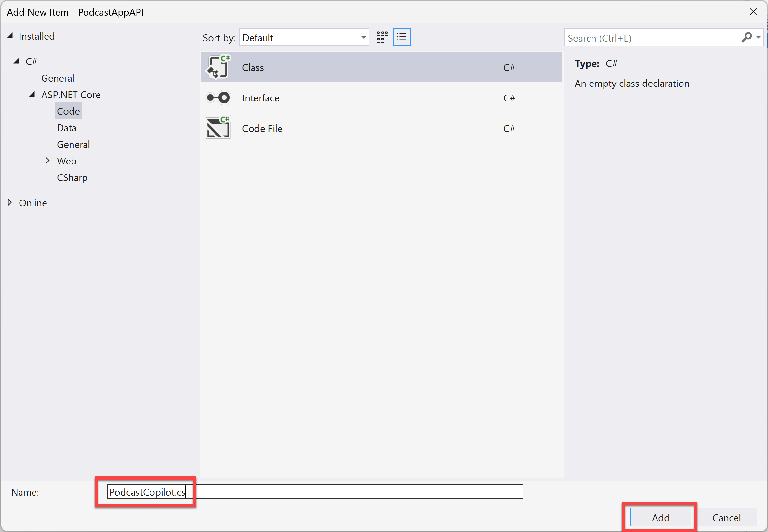This screenshot has width=768, height=532.
Task: Open the search options dropdown arrow
Action: click(758, 37)
